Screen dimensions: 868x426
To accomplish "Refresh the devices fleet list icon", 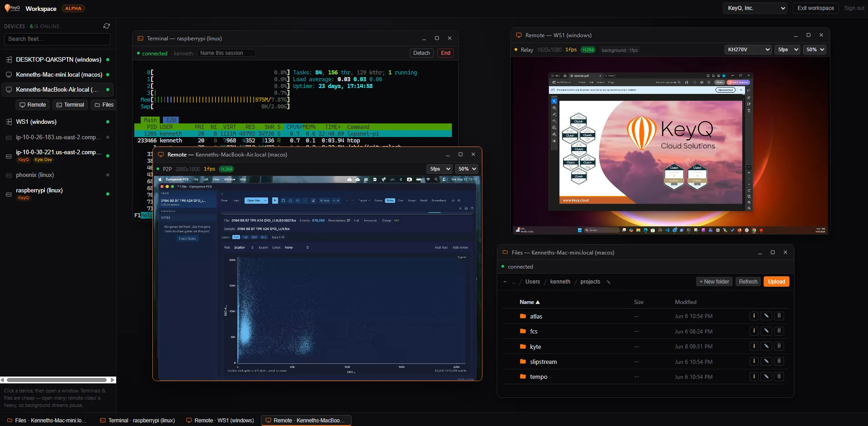I will 107,26.
